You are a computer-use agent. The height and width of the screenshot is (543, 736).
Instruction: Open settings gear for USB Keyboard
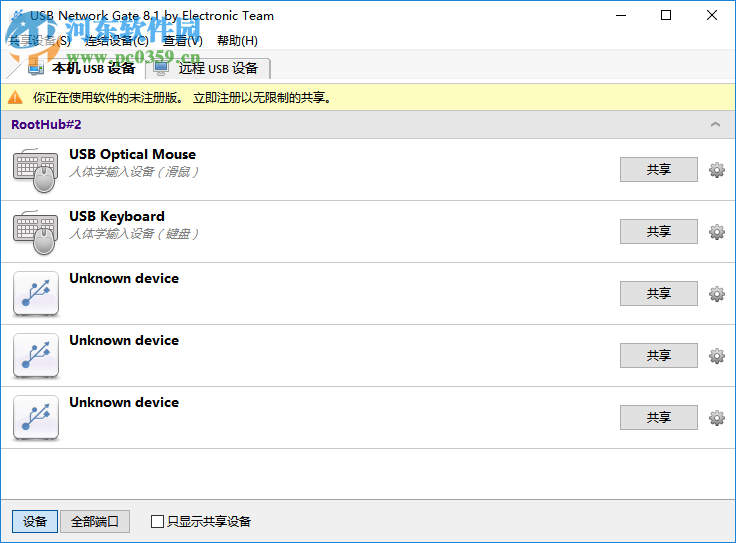pyautogui.click(x=716, y=232)
